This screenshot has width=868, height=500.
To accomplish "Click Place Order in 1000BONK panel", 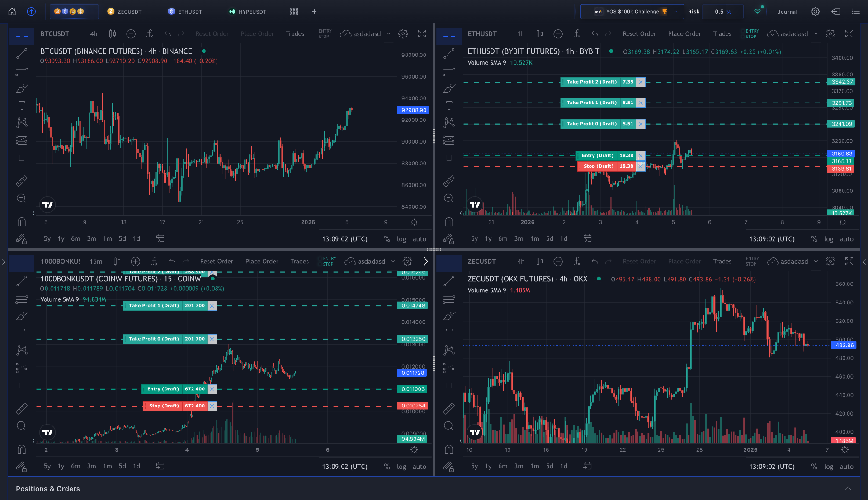I will [x=262, y=262].
